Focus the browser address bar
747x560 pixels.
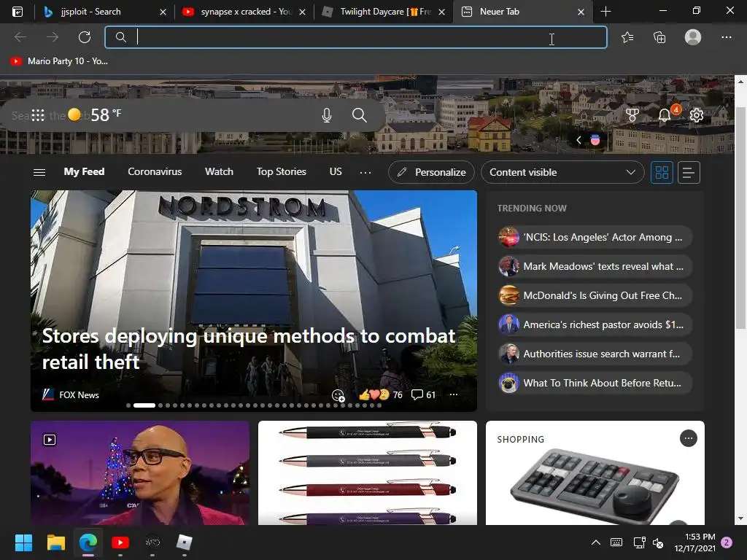tap(355, 37)
